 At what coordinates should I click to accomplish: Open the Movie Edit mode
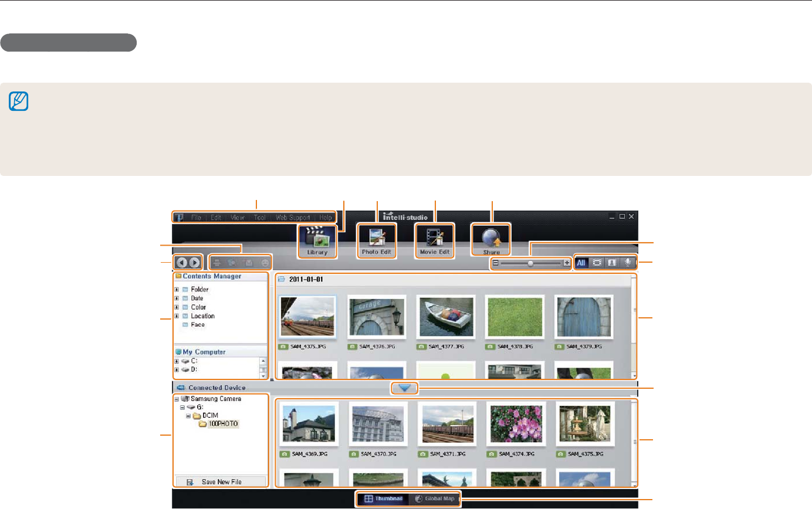tap(435, 241)
